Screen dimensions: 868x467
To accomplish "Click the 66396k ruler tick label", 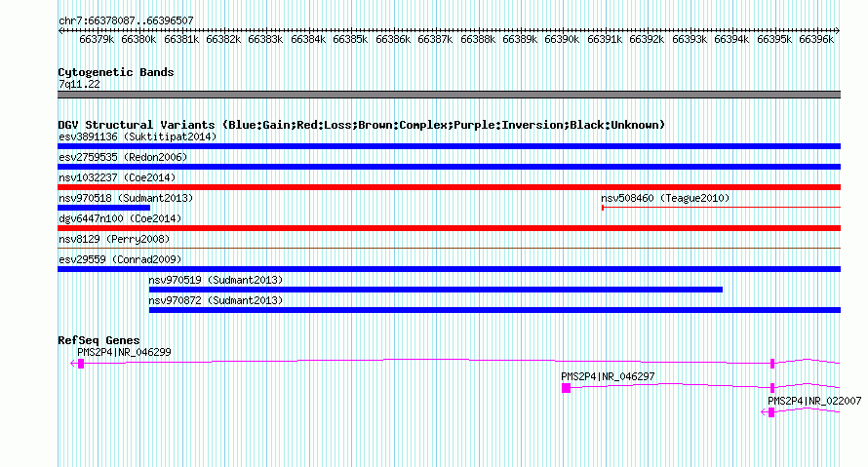I will (x=816, y=39).
